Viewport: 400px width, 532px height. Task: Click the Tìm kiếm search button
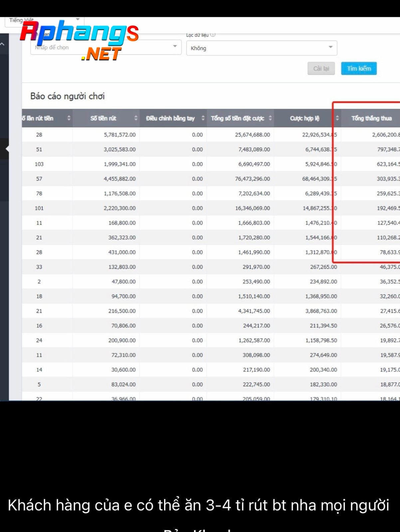click(359, 68)
